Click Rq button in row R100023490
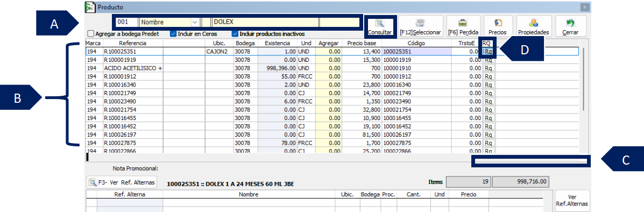 point(489,102)
